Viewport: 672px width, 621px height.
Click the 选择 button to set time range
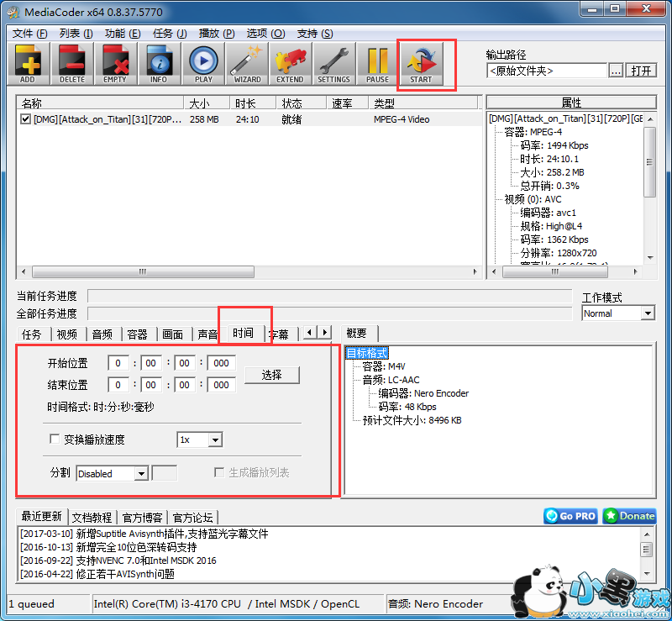click(272, 375)
